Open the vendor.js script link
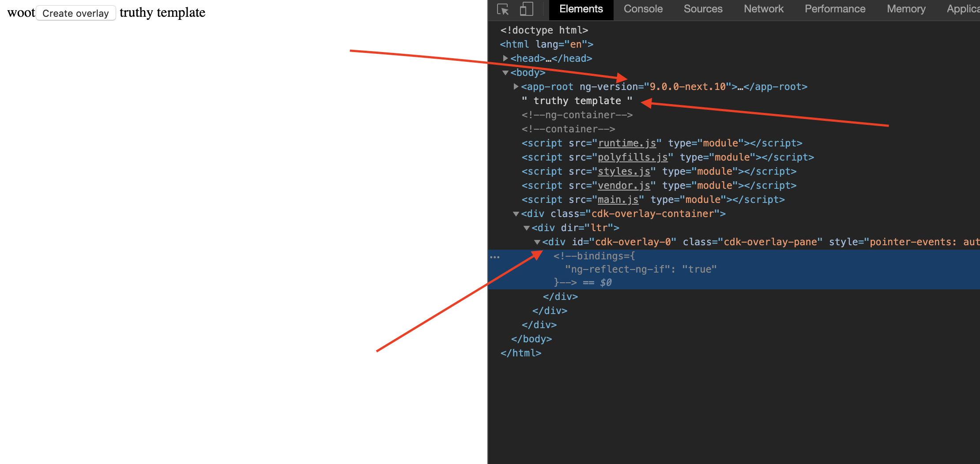The image size is (980, 464). click(624, 186)
